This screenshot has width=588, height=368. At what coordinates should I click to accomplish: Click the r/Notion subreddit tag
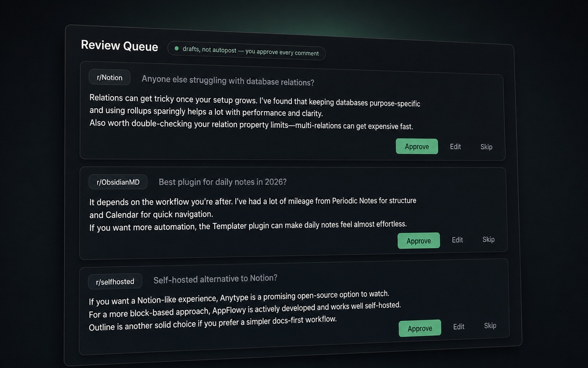(x=110, y=78)
